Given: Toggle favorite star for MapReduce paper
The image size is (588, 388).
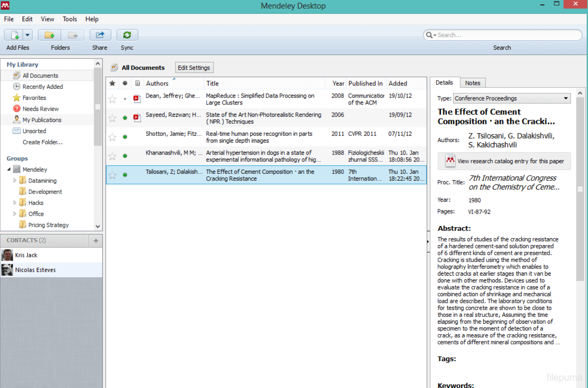Looking at the screenshot, I should tap(112, 99).
